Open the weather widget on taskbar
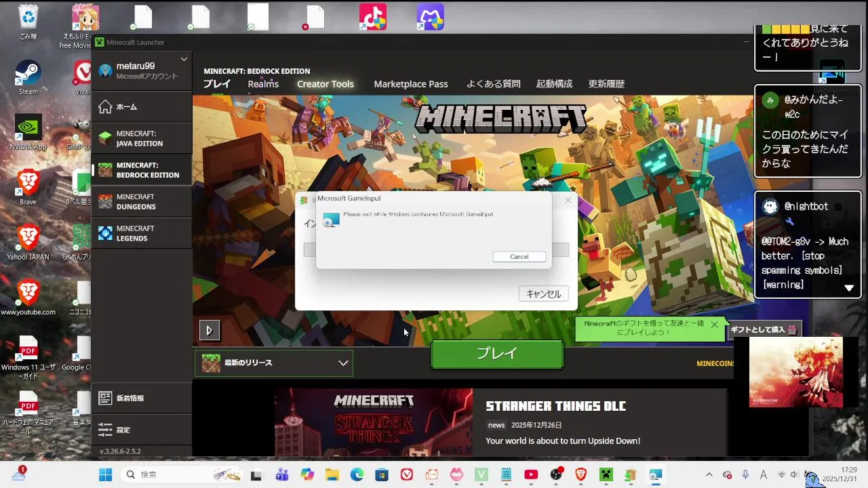Image resolution: width=868 pixels, height=488 pixels. coord(18,474)
